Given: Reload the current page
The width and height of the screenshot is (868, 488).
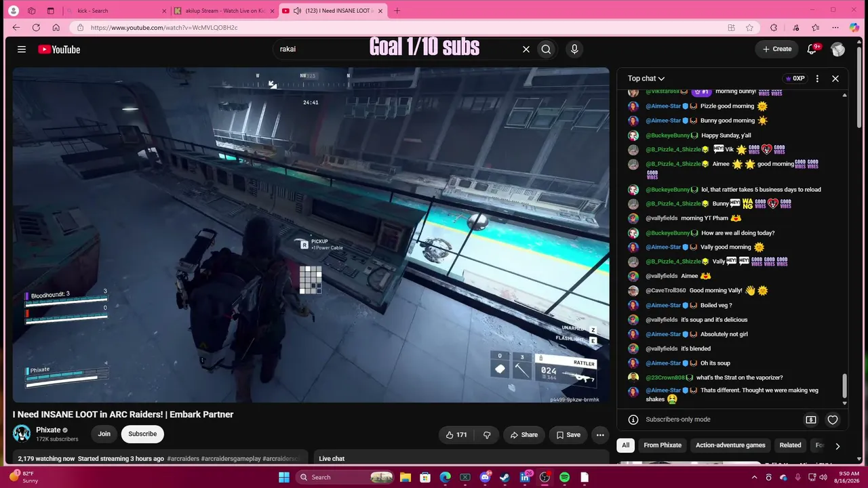Looking at the screenshot, I should (36, 28).
